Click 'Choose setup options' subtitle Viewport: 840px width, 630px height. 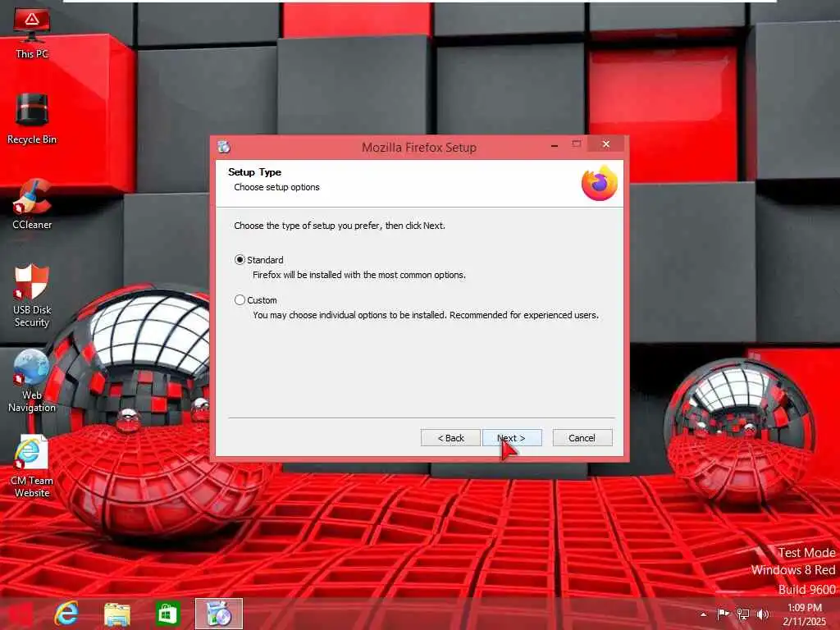pyautogui.click(x=276, y=187)
